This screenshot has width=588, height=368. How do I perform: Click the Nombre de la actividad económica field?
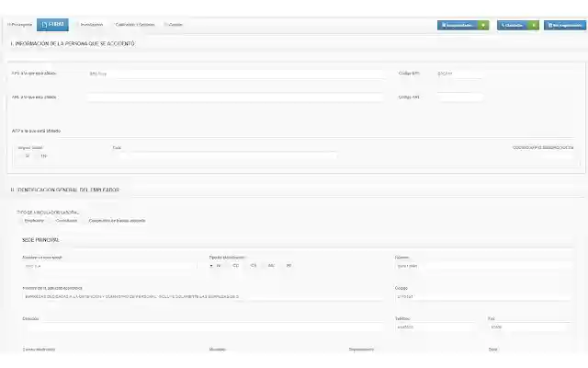[202, 296]
